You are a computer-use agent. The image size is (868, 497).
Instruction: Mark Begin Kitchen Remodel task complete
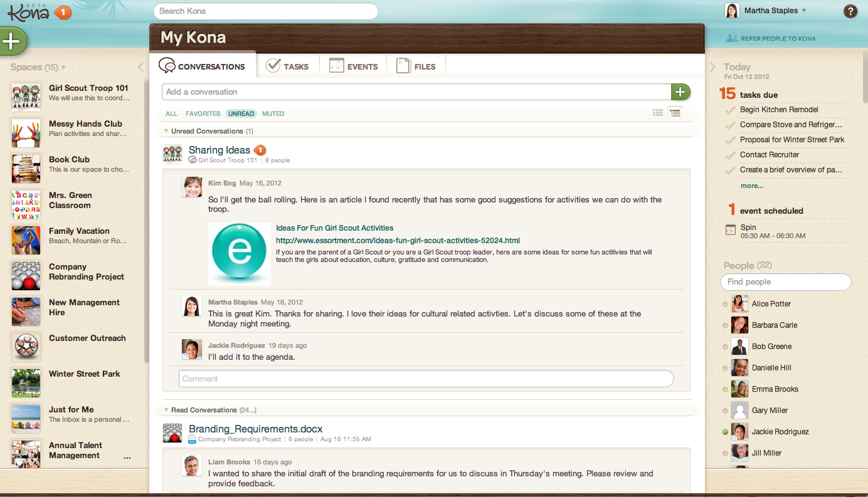click(730, 110)
